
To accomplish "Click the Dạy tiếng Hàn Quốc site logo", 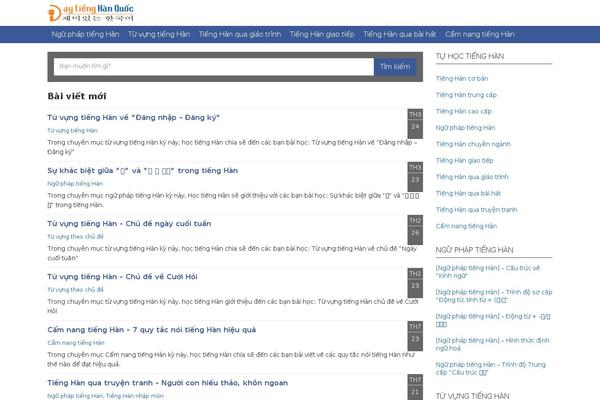I will (91, 13).
